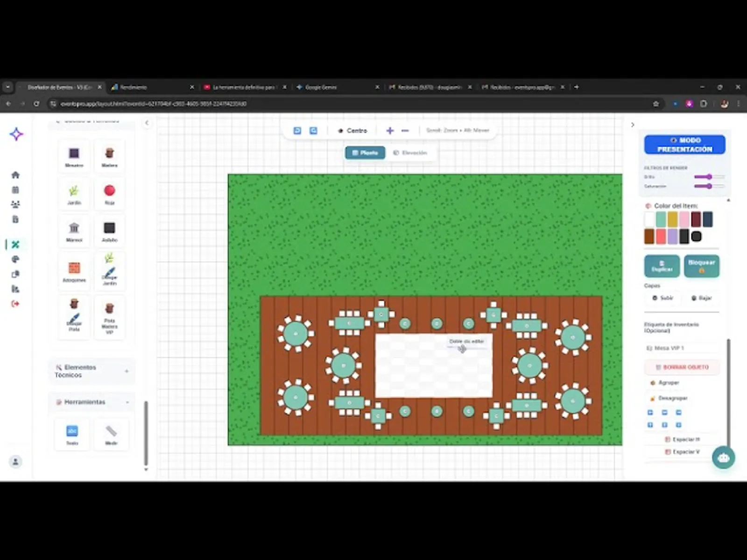Click the Duplicar button
The image size is (747, 560).
click(662, 266)
